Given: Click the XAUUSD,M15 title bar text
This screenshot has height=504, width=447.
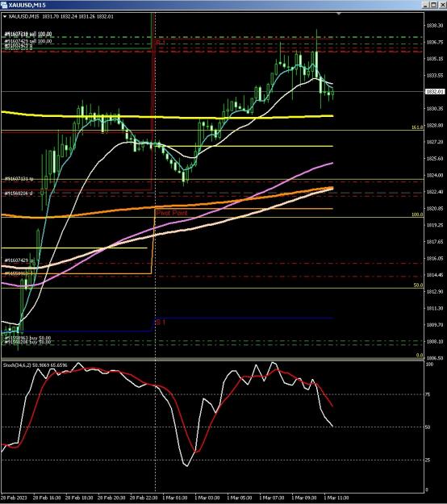Looking at the screenshot, I should click(x=27, y=5).
